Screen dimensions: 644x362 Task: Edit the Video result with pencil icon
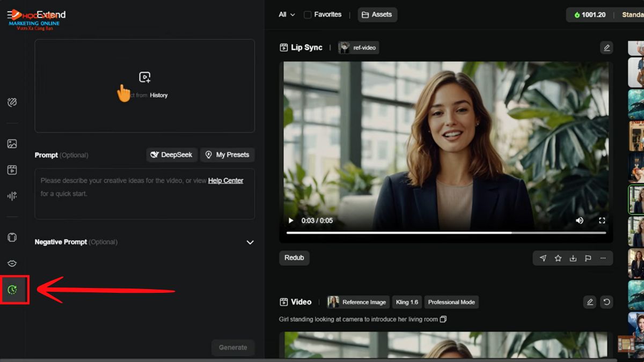[x=590, y=302]
